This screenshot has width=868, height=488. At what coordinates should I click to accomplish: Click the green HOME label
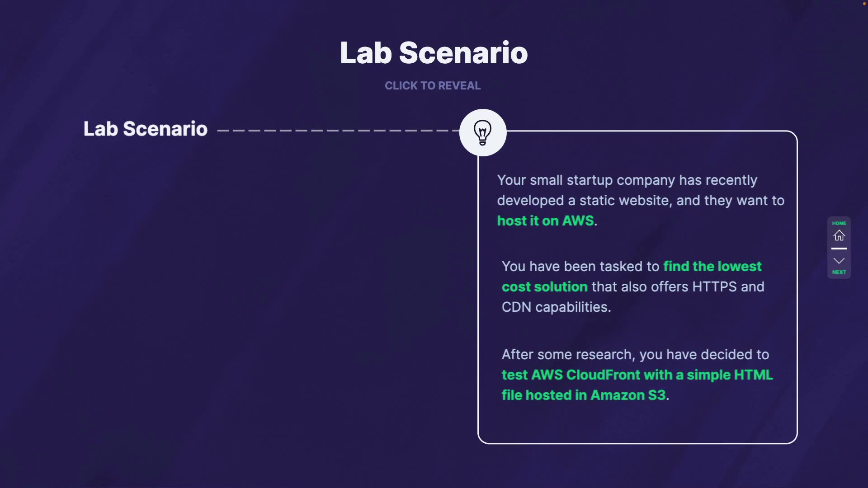tap(839, 223)
